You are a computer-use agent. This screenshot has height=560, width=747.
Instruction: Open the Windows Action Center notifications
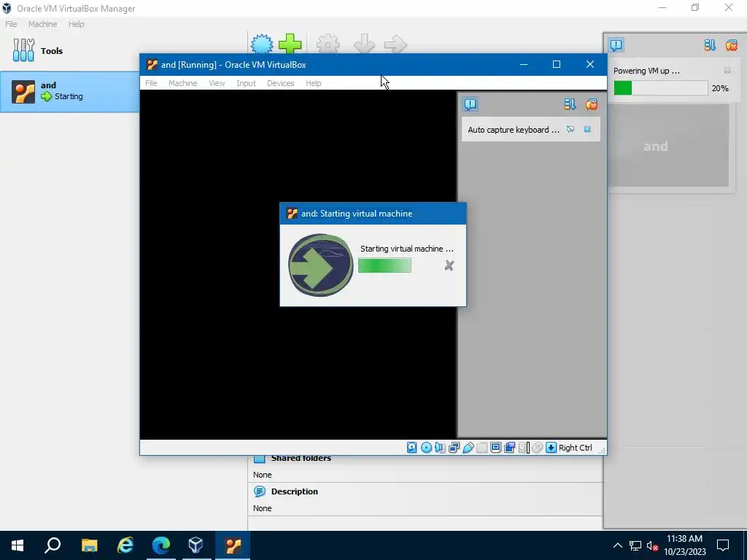[x=723, y=545]
